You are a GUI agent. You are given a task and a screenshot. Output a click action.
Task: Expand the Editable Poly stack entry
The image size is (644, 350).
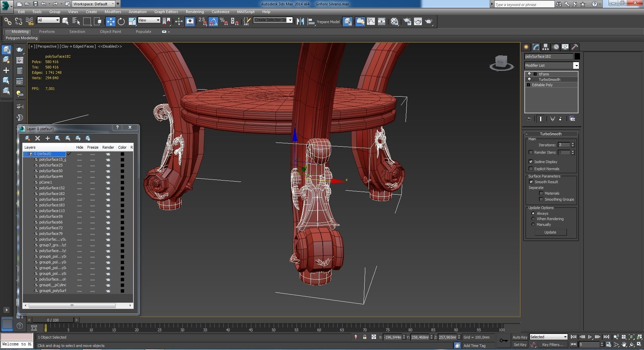click(x=529, y=85)
